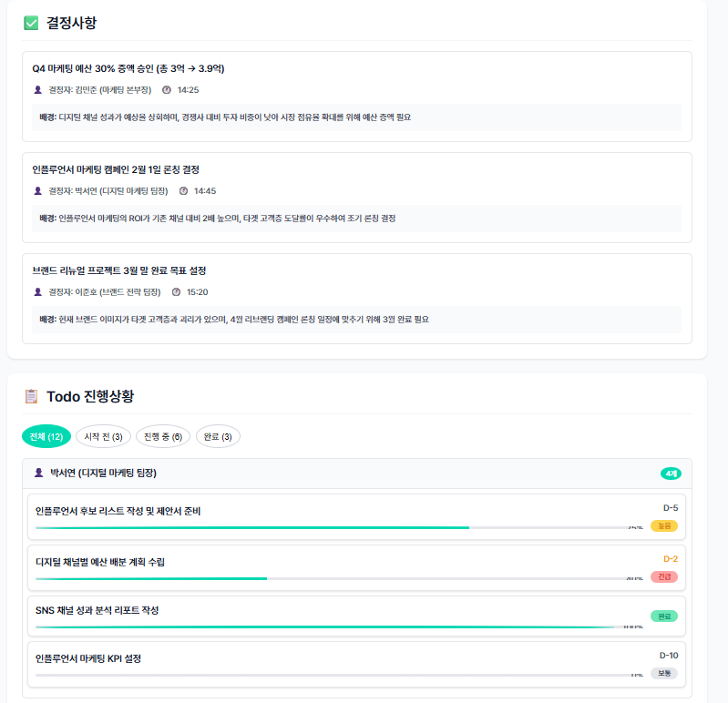Image resolution: width=728 pixels, height=703 pixels.
Task: Open the 인플루언서 마케팅 KPI 설정 task
Action: point(88,658)
